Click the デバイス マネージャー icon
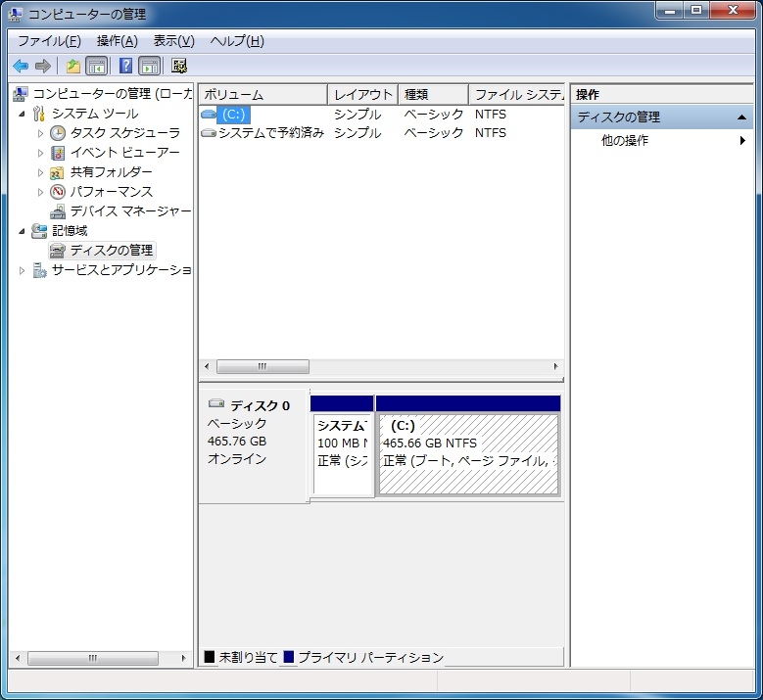The height and width of the screenshot is (700, 763). pos(58,211)
